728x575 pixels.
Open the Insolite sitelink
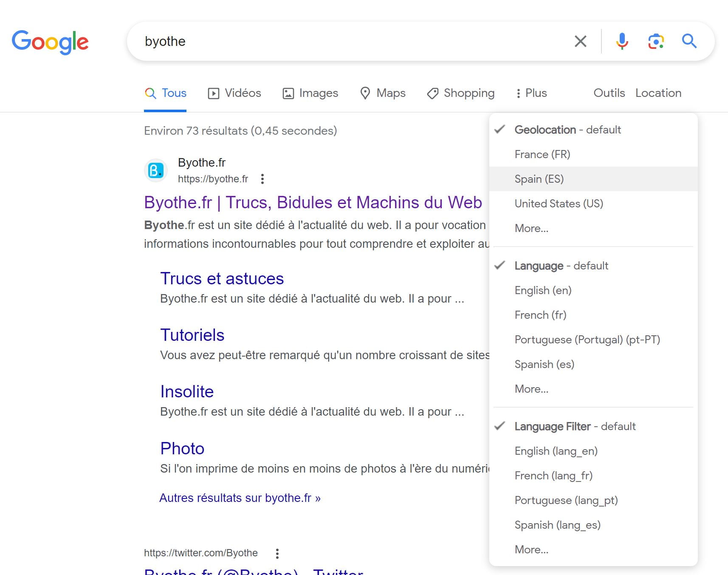pyautogui.click(x=187, y=392)
